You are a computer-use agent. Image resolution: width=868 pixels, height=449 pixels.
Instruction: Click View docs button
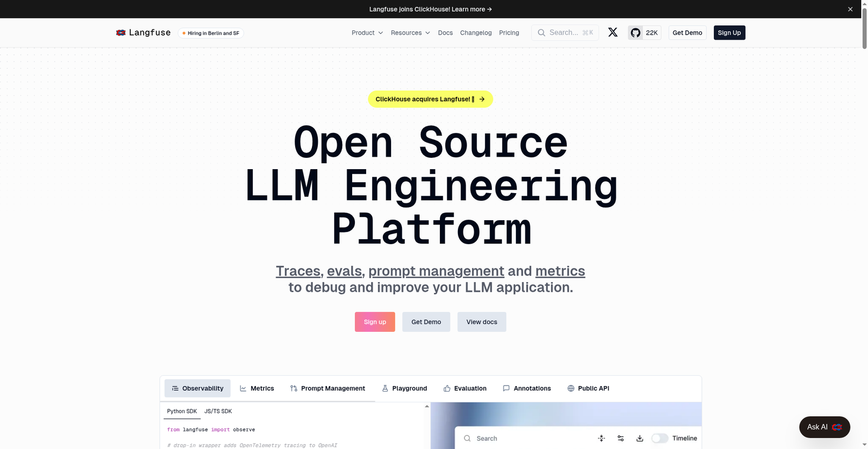click(x=482, y=322)
